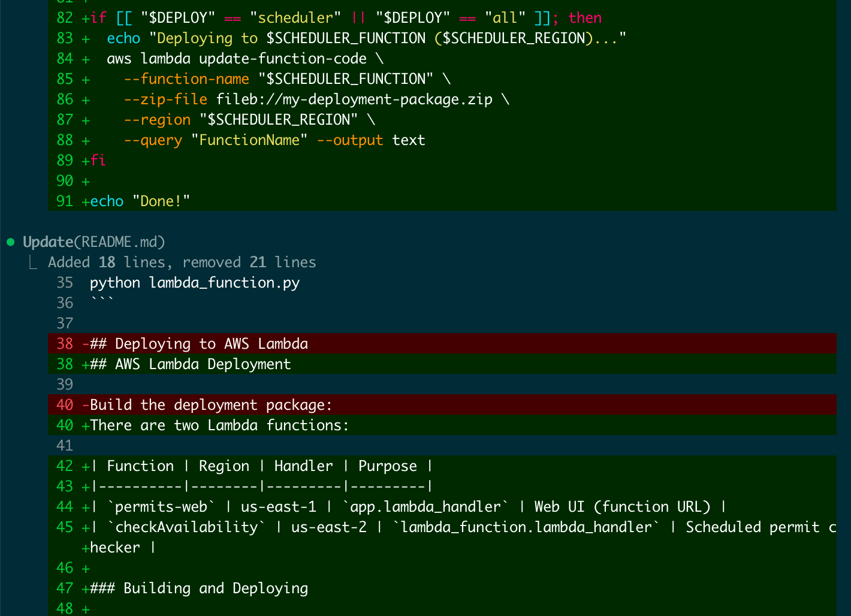Click the "fi" keyword on line 89
This screenshot has width=851, height=616.
pos(98,161)
